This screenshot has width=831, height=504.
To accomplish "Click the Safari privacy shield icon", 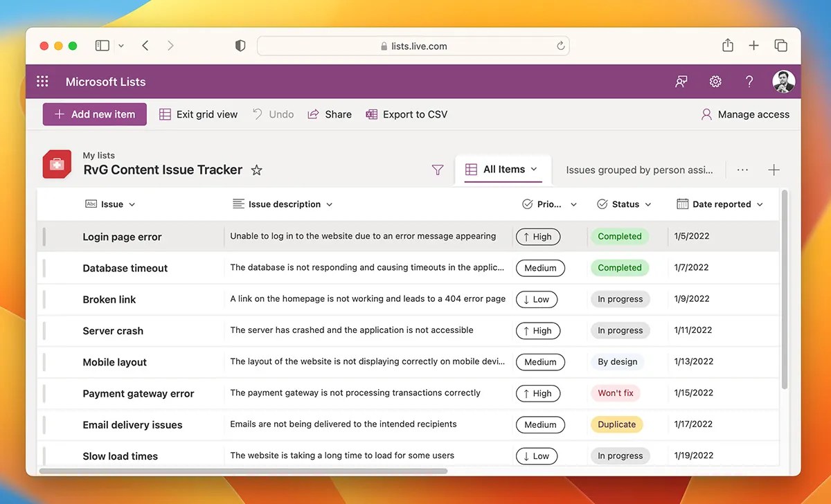I will pyautogui.click(x=240, y=45).
